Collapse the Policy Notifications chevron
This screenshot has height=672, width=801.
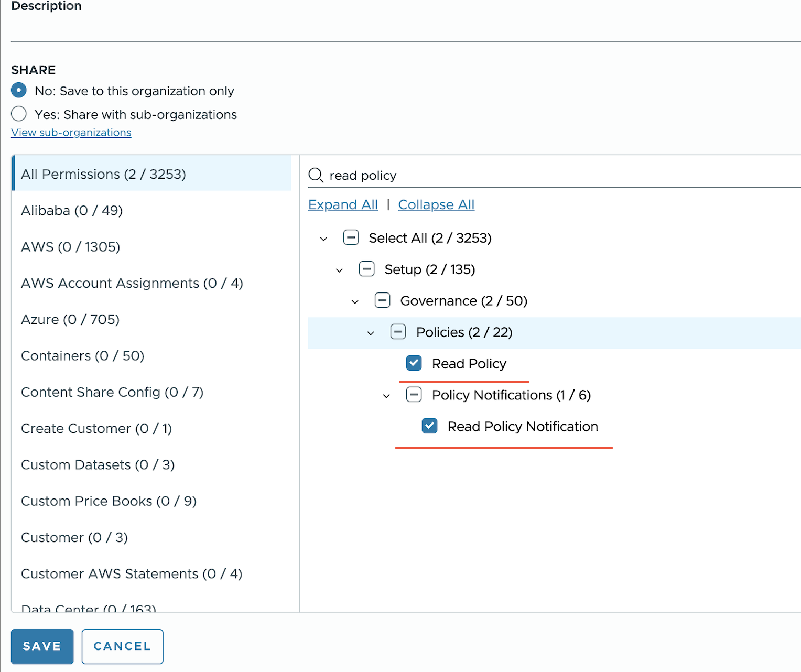coord(386,396)
